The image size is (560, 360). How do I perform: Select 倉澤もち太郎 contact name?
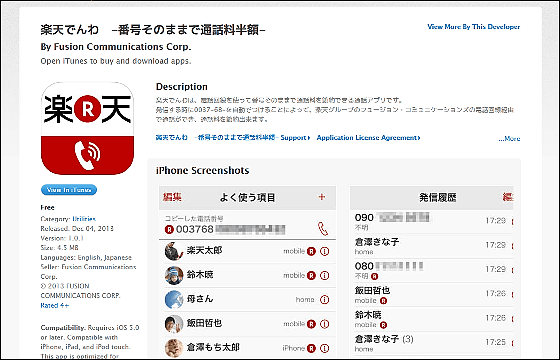pos(213,347)
